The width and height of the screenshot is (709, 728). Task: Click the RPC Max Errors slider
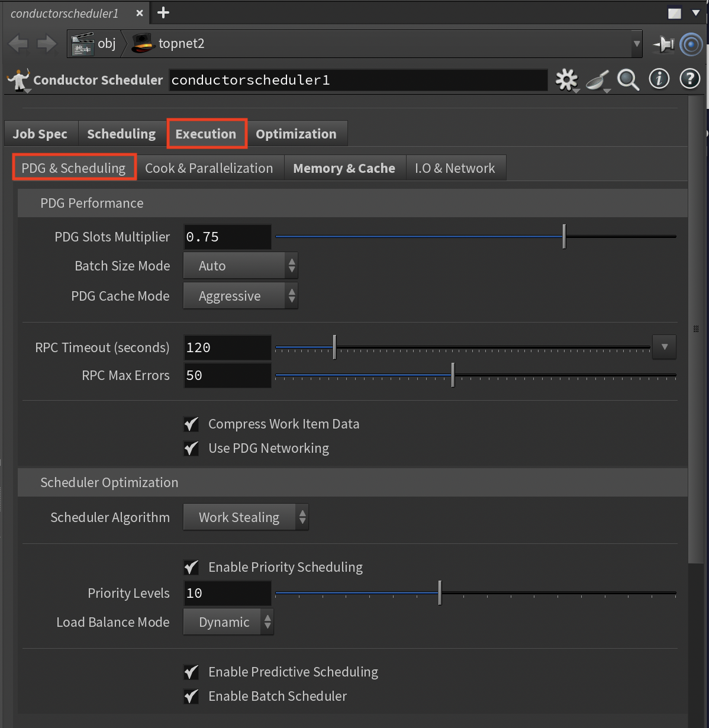click(475, 375)
